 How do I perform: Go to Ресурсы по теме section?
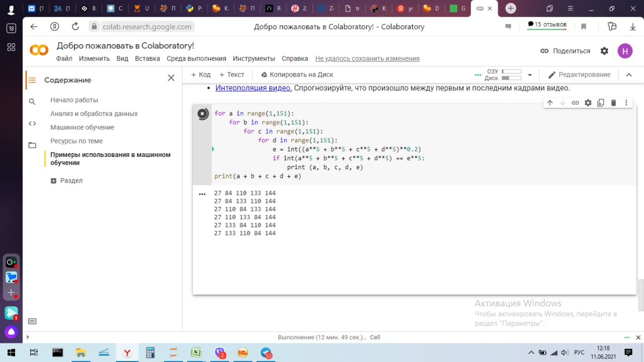tap(76, 141)
